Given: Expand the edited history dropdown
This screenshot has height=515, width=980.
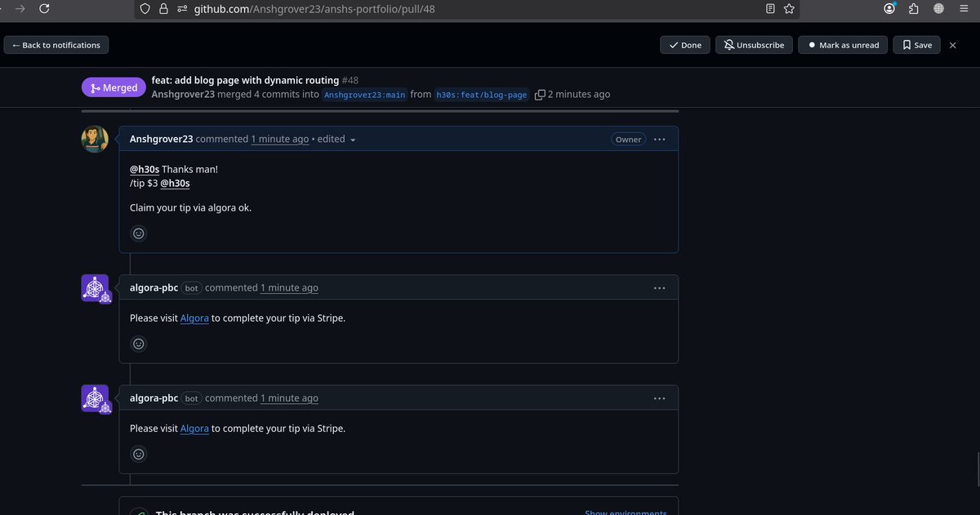Looking at the screenshot, I should 336,140.
